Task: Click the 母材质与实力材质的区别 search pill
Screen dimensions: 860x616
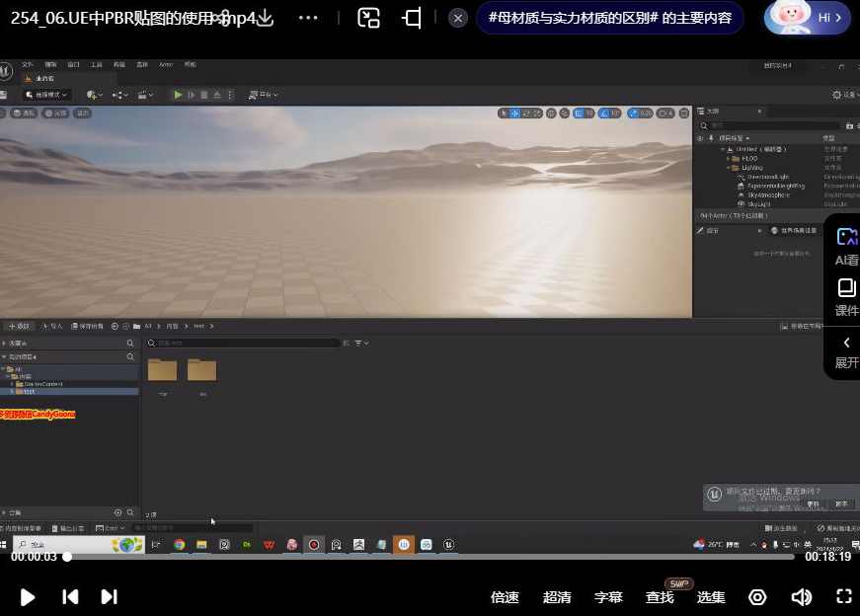Action: [x=609, y=17]
